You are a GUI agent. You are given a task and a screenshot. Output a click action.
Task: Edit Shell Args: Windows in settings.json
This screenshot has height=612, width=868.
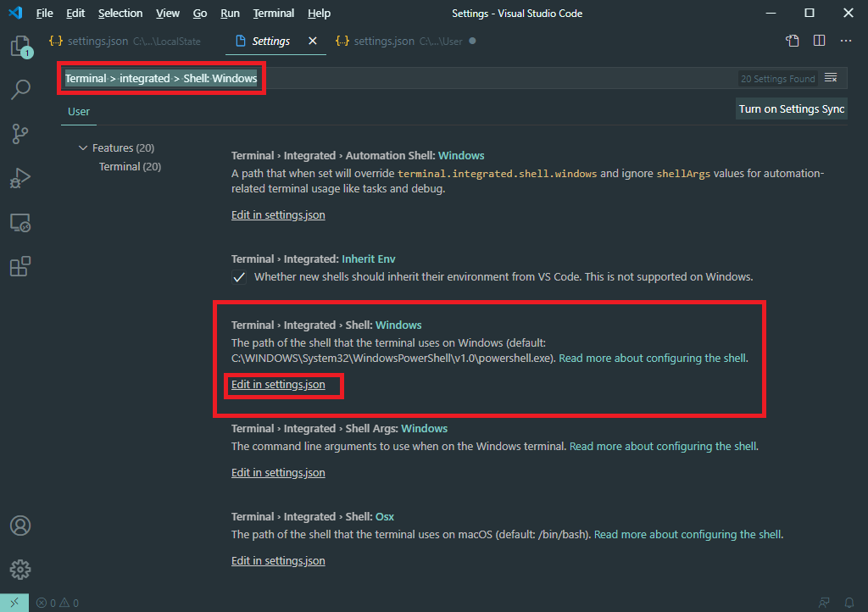(x=278, y=472)
